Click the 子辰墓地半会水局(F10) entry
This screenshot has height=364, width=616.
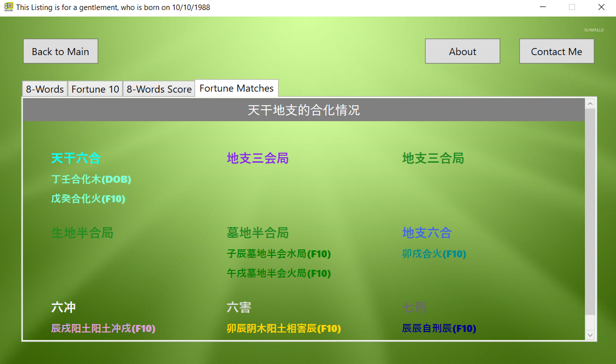point(279,254)
